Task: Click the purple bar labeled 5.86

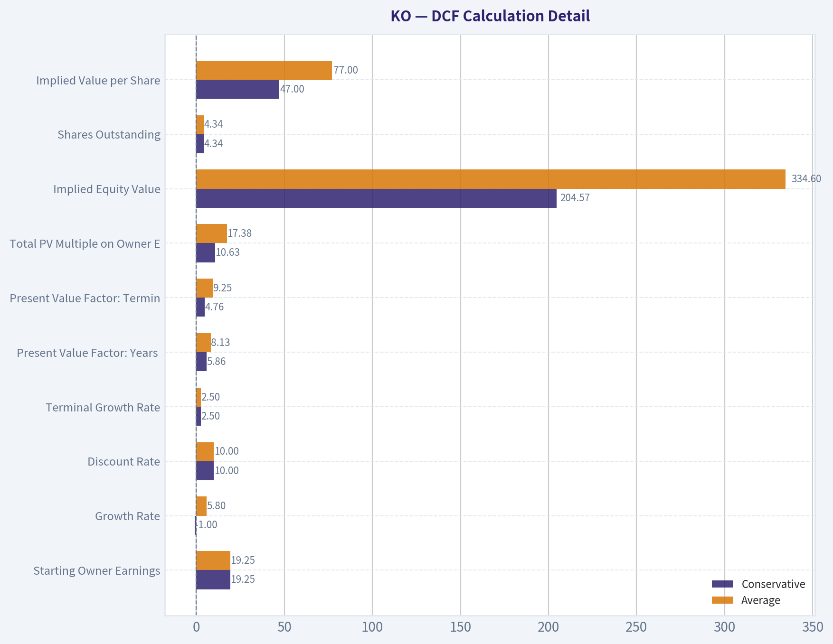Action: coord(201,362)
